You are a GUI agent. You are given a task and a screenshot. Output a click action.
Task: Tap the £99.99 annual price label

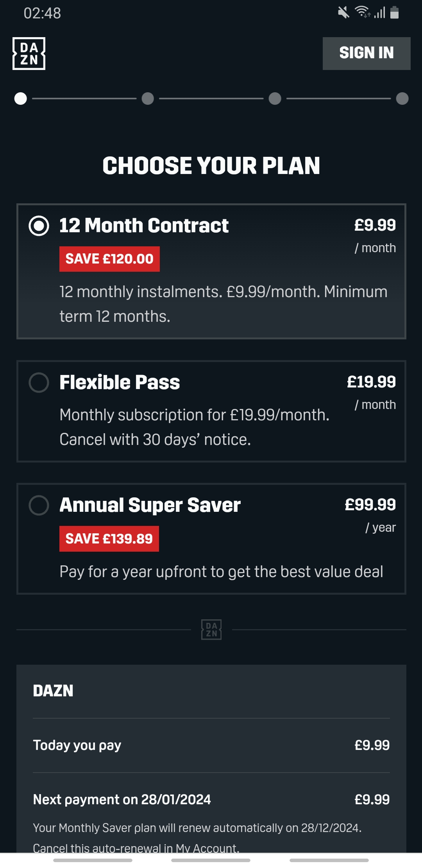tap(370, 505)
